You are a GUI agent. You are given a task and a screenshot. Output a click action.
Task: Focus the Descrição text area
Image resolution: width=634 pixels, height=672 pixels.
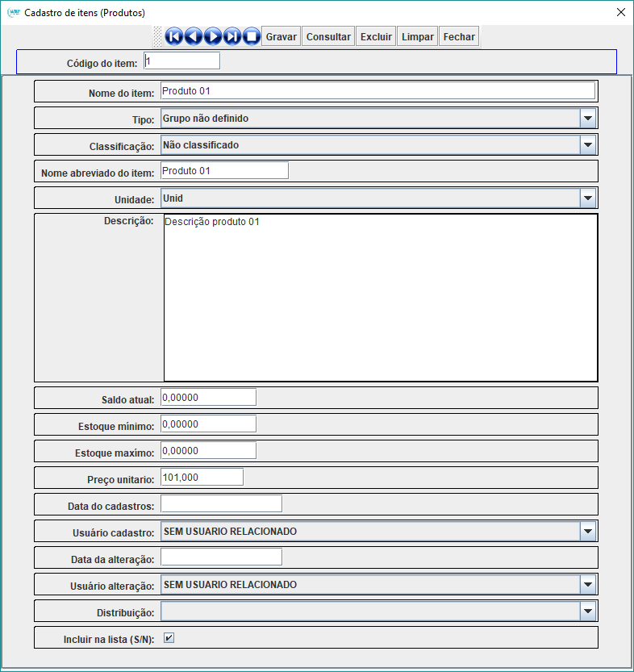[380, 297]
